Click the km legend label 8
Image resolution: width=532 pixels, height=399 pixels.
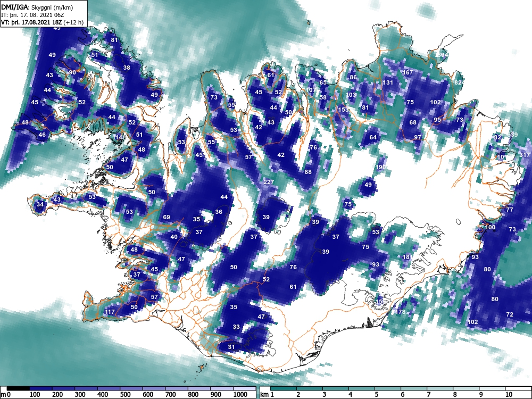[x=455, y=395]
